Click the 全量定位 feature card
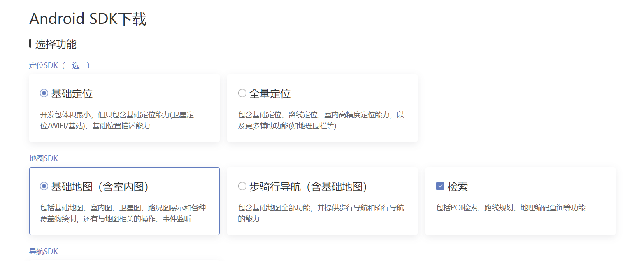644x261 pixels. (322, 108)
